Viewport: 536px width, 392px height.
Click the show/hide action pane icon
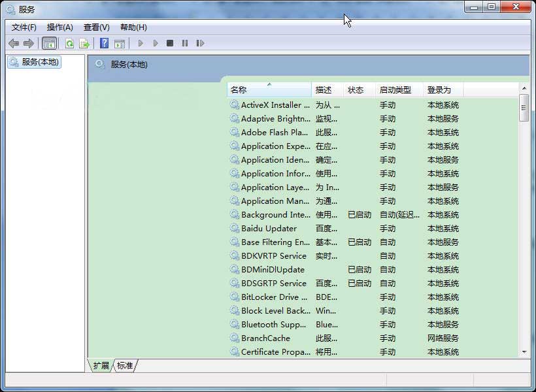point(121,43)
